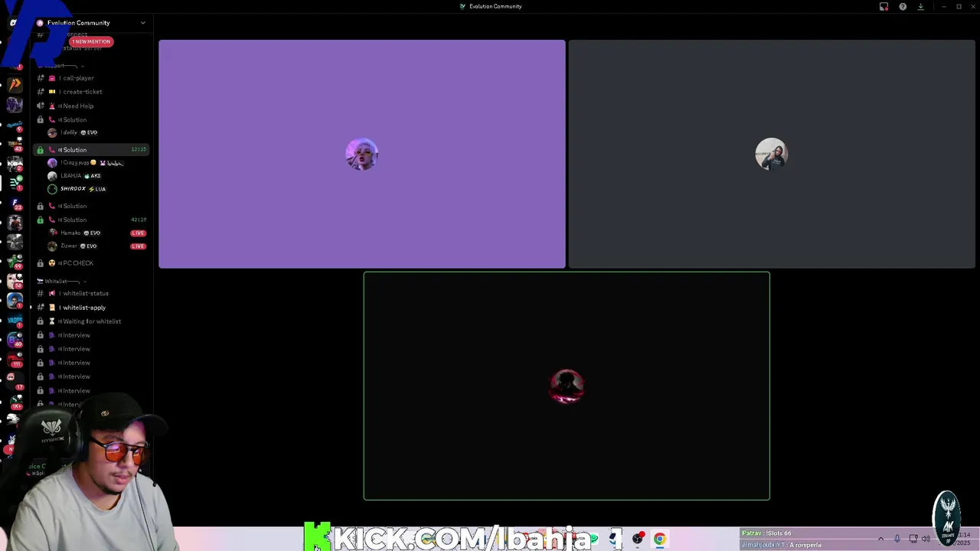980x551 pixels.
Task: Click the microphone icon in system tray
Action: (897, 539)
